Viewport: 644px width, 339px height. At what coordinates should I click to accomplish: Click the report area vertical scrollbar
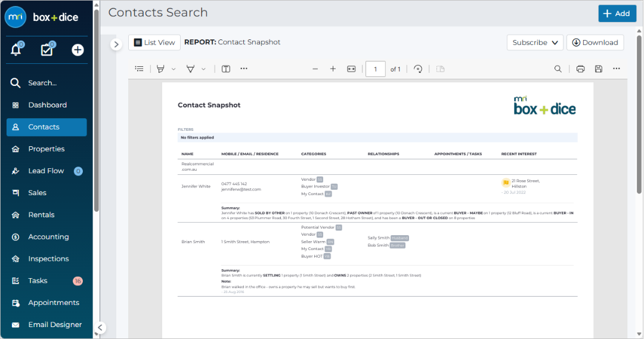639,114
